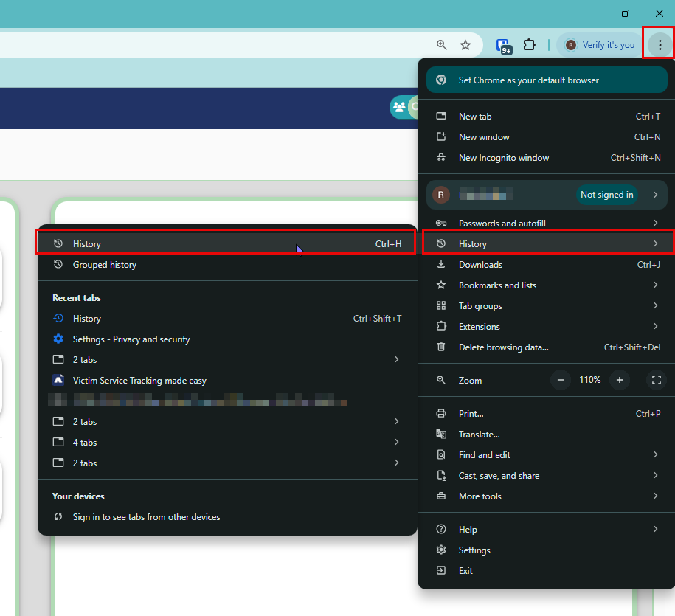Click the trash icon beside Delete browsing data
The height and width of the screenshot is (616, 675).
coord(441,347)
